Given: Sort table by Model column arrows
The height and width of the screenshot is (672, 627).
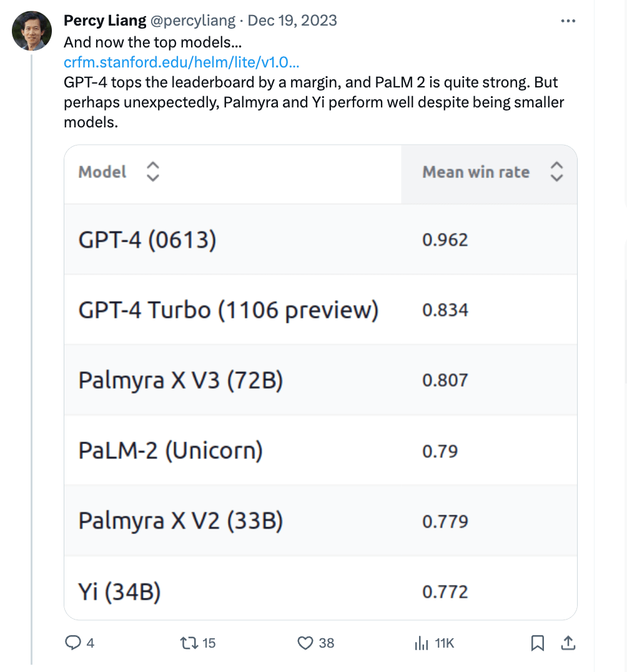Looking at the screenshot, I should pyautogui.click(x=152, y=172).
